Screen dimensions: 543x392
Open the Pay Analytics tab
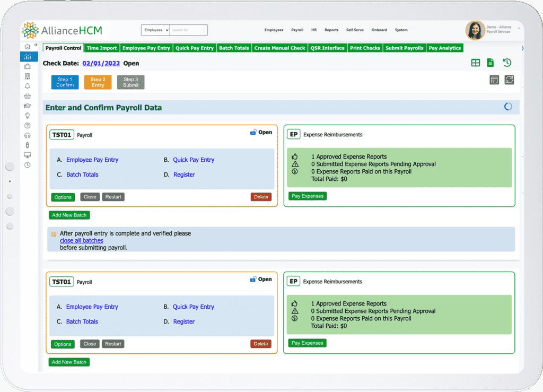[444, 48]
